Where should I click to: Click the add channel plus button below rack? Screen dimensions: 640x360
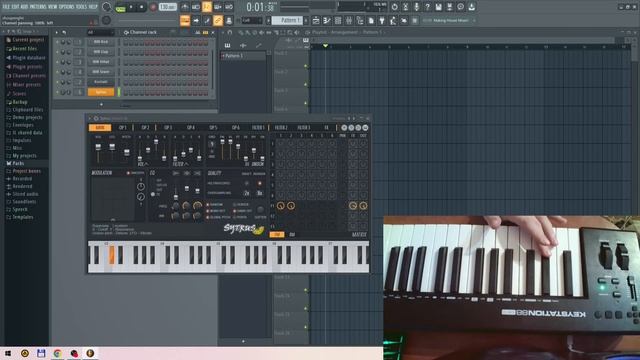pyautogui.click(x=101, y=105)
